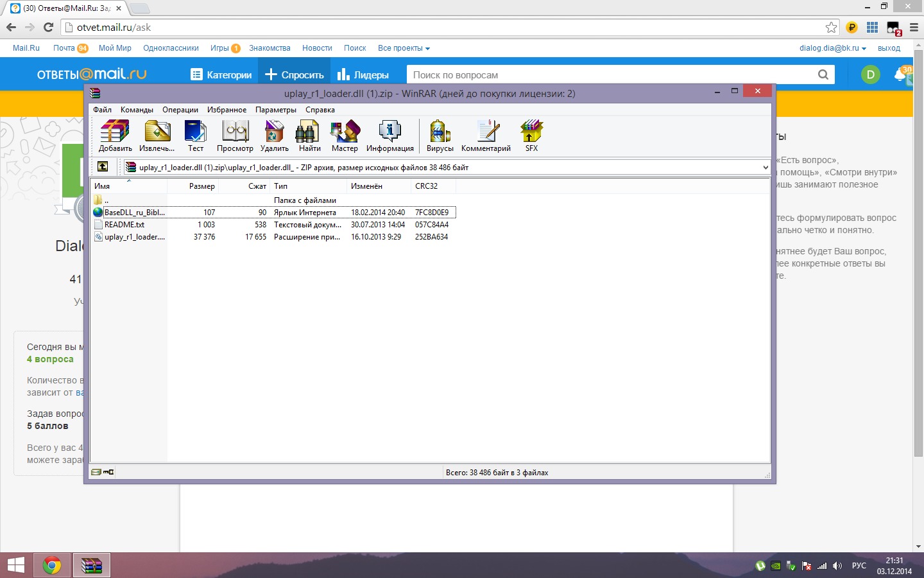The width and height of the screenshot is (924, 578).
Task: Click the WinRAR icon in taskbar
Action: pos(92,565)
